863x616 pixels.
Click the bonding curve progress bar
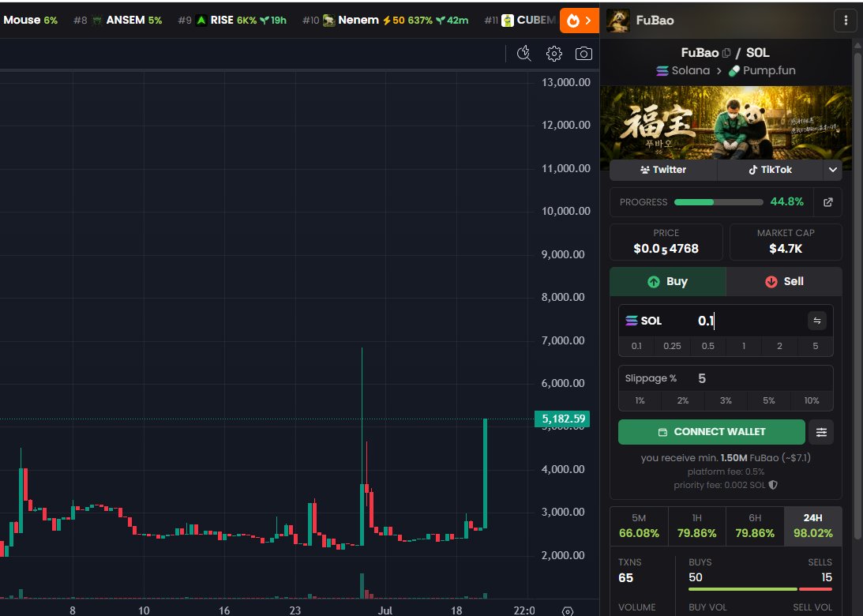point(719,202)
